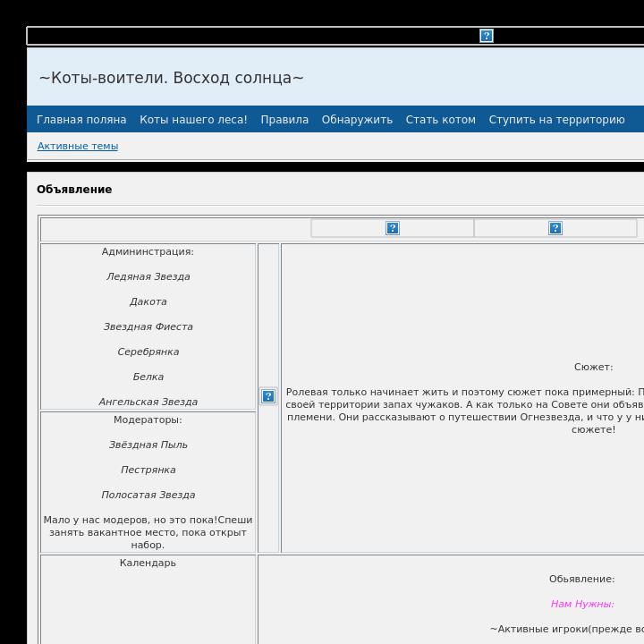Click Ступить на территорию login link

556,120
